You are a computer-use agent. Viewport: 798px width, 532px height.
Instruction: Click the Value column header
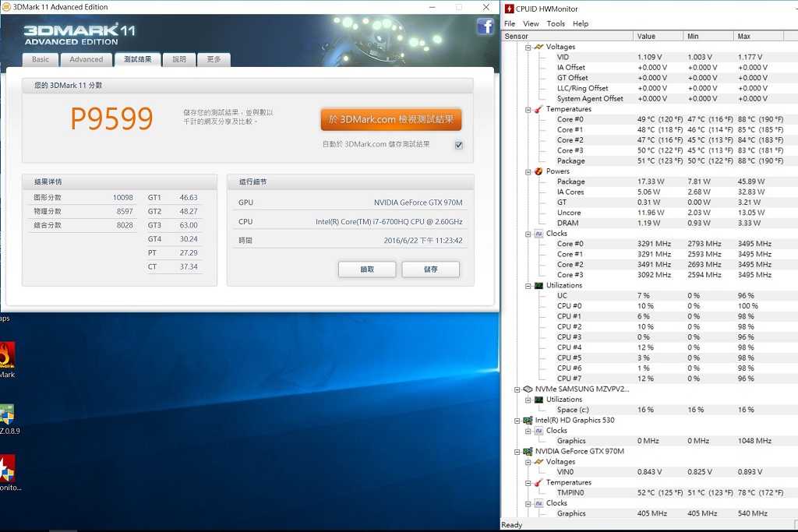pos(658,36)
